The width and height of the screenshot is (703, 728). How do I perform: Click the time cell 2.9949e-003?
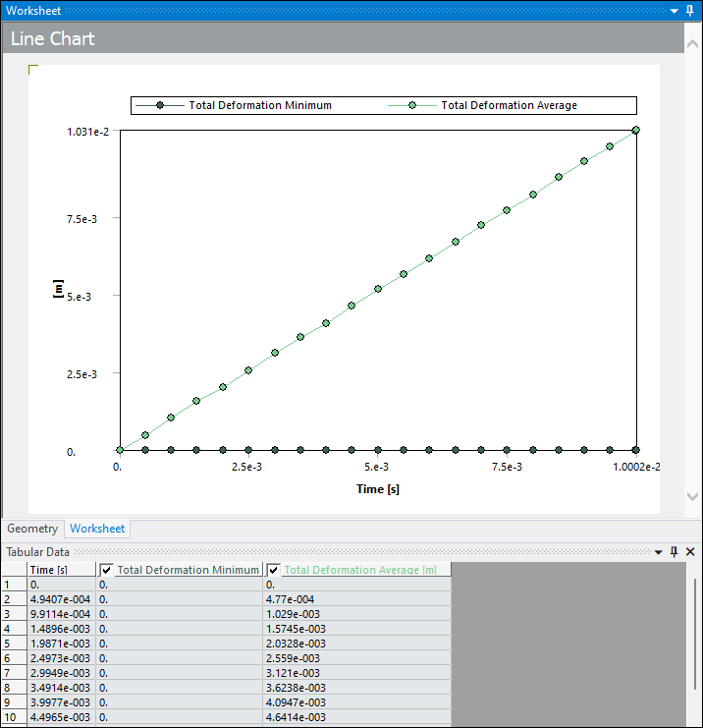(x=62, y=673)
